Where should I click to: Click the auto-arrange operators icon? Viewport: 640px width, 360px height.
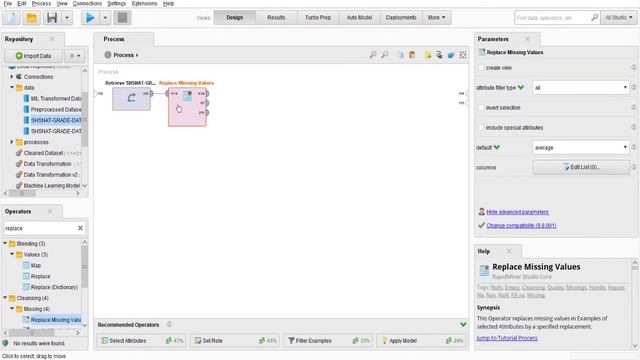pyautogui.click(x=400, y=55)
